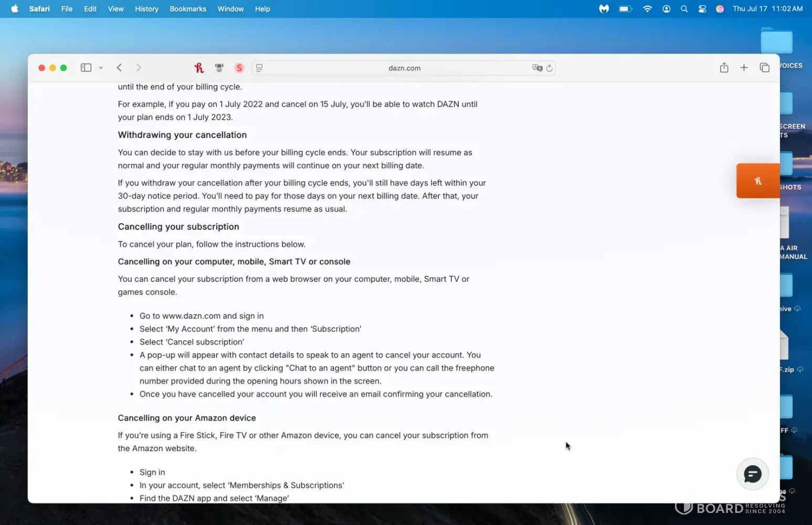Open the Apple menu

click(15, 9)
